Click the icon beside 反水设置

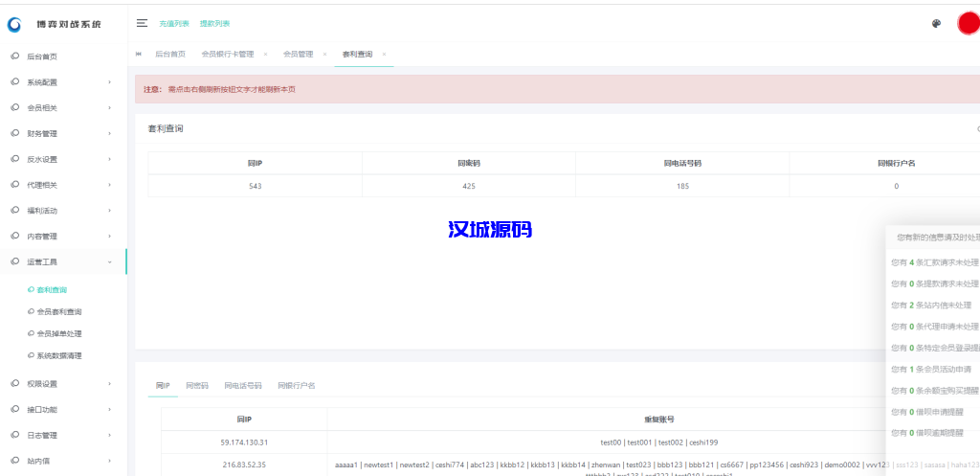tap(15, 159)
